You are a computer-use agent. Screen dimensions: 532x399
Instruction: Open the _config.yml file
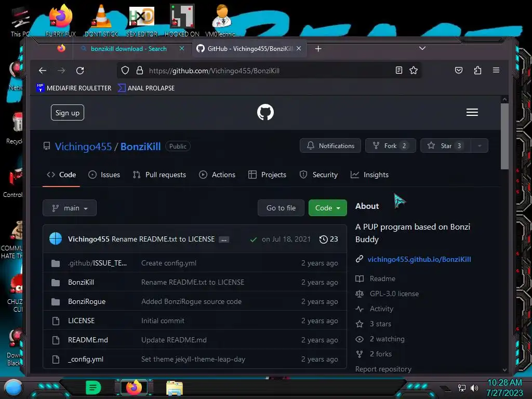[86, 360]
